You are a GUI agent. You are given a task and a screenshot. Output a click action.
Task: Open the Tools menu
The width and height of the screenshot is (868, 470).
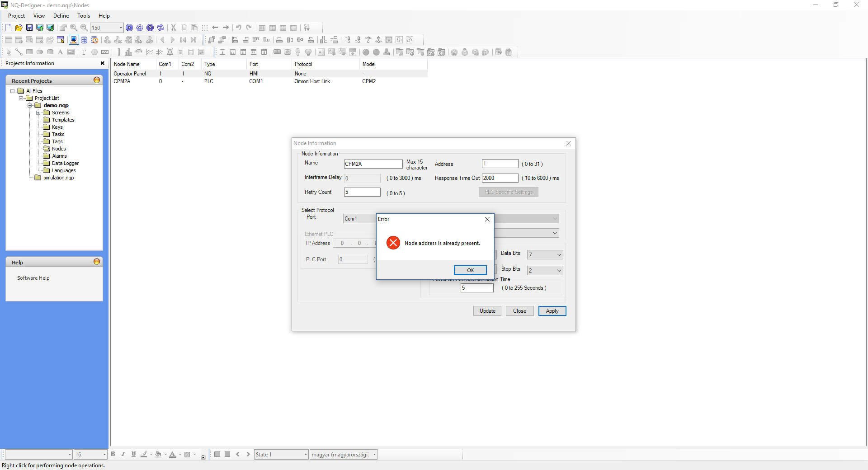84,16
